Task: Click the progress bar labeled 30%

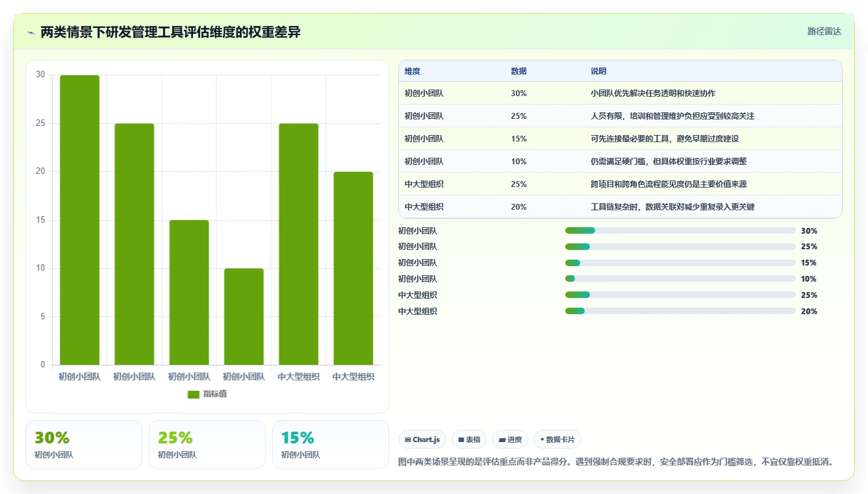Action: 680,230
